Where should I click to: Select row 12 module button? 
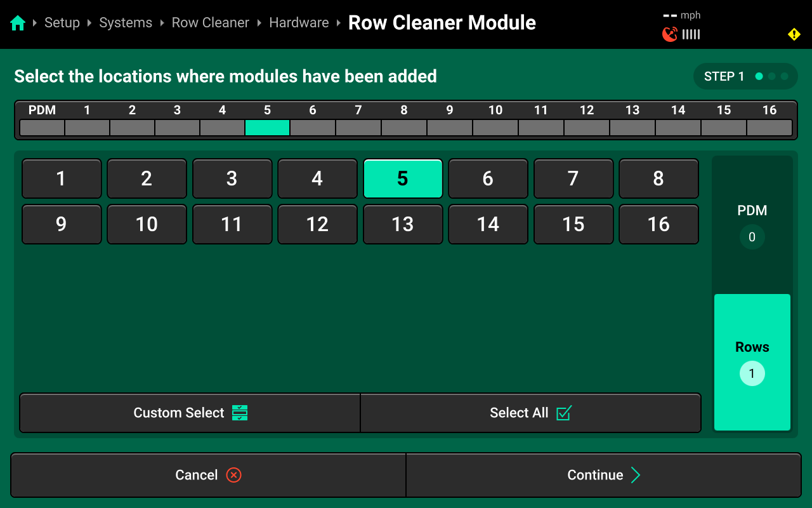(x=317, y=224)
